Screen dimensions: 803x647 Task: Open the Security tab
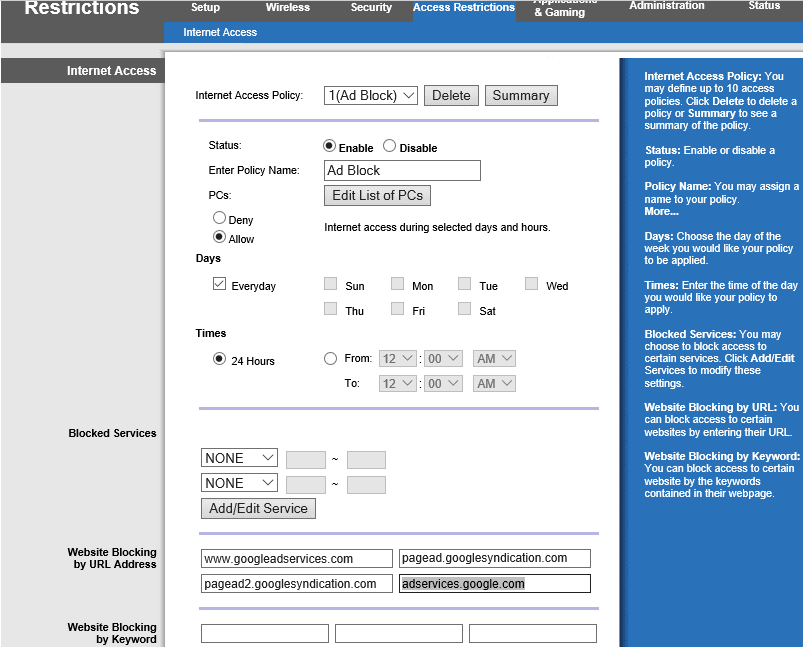click(x=371, y=7)
